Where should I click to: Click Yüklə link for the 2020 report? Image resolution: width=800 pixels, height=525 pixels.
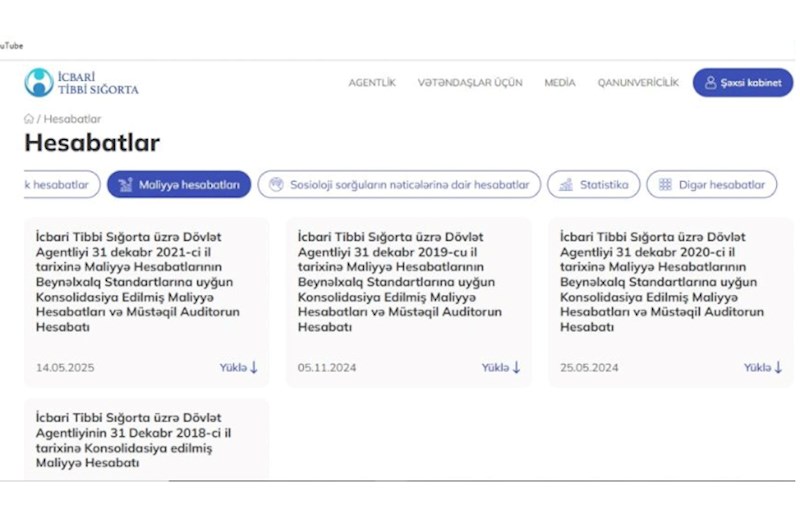pos(763,367)
